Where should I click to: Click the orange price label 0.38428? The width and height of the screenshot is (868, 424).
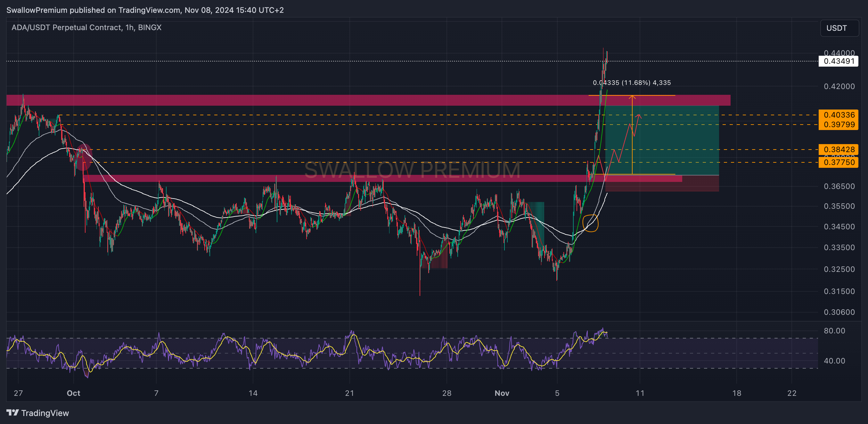point(838,150)
